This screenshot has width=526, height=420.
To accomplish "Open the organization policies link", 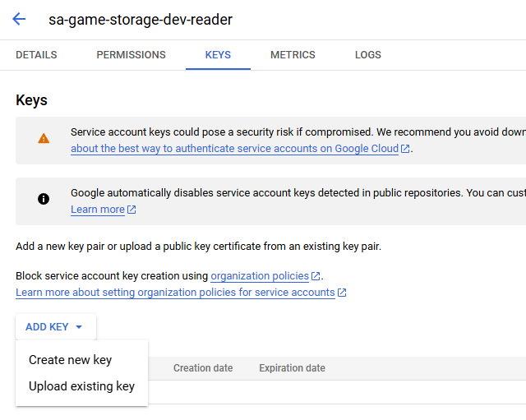I will coord(260,276).
